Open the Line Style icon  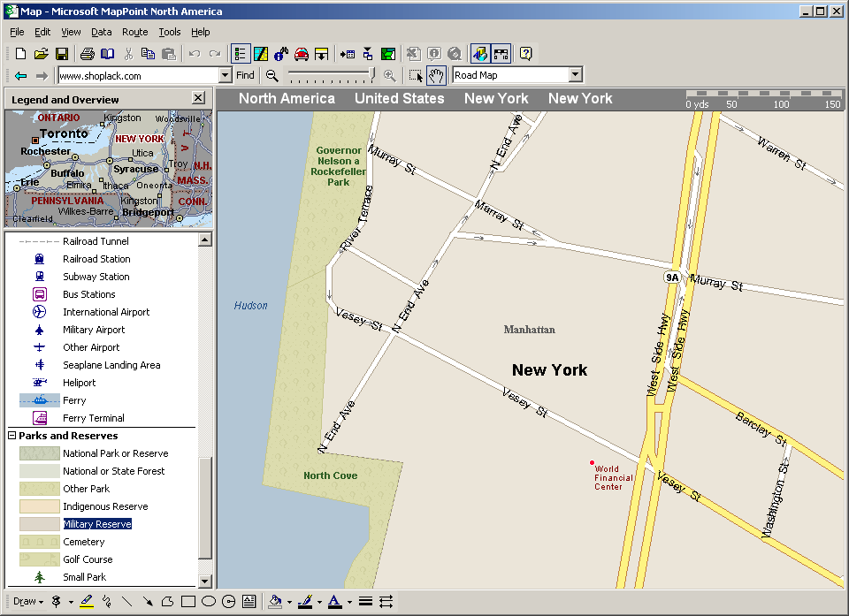pyautogui.click(x=365, y=601)
